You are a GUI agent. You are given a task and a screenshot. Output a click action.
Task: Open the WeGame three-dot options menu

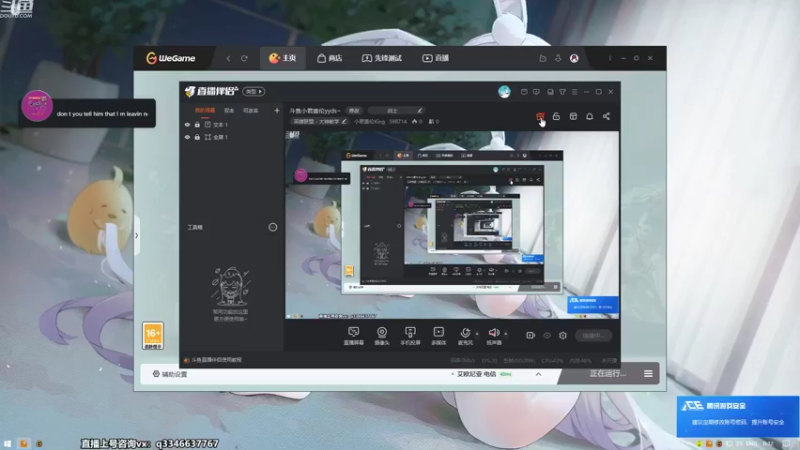tap(610, 58)
